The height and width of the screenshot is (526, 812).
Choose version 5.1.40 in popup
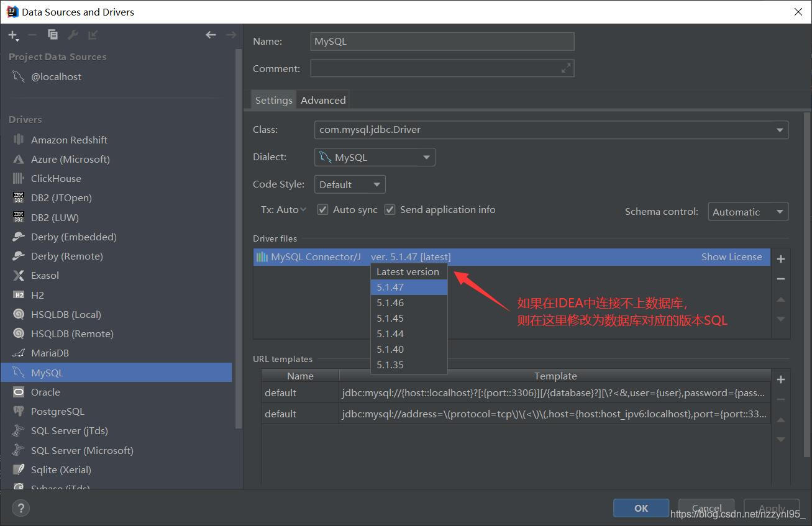(x=409, y=350)
